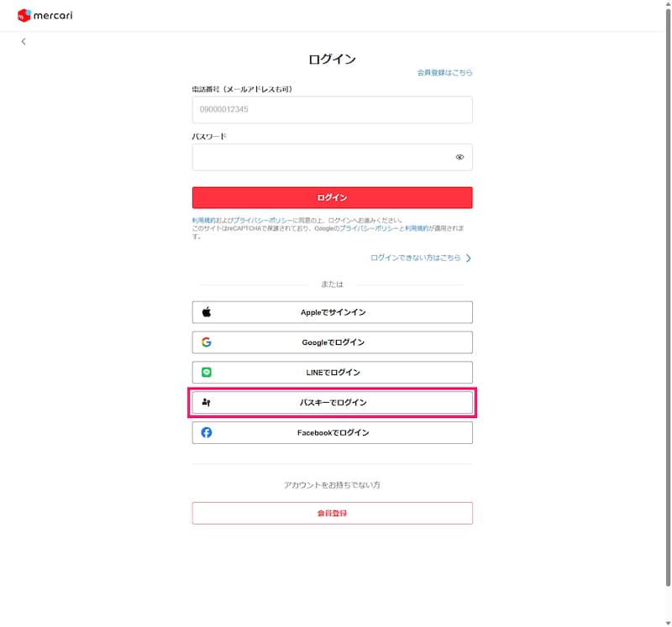The width and height of the screenshot is (672, 627).
Task: Click the 会員登録 outlined button
Action: click(x=332, y=513)
